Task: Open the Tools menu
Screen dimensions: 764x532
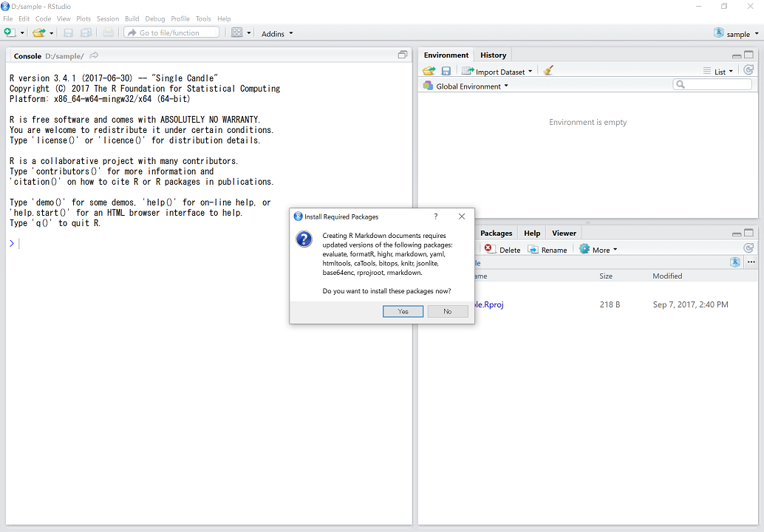Action: 204,18
